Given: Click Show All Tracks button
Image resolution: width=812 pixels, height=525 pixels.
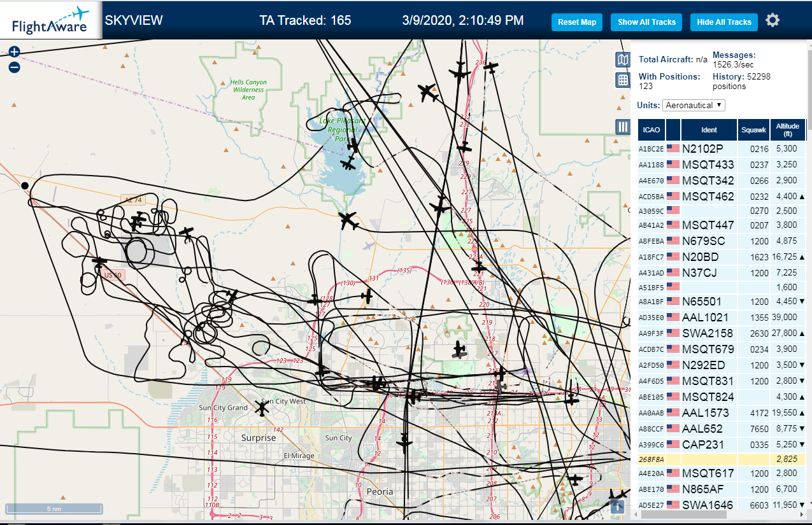Looking at the screenshot, I should pyautogui.click(x=646, y=22).
